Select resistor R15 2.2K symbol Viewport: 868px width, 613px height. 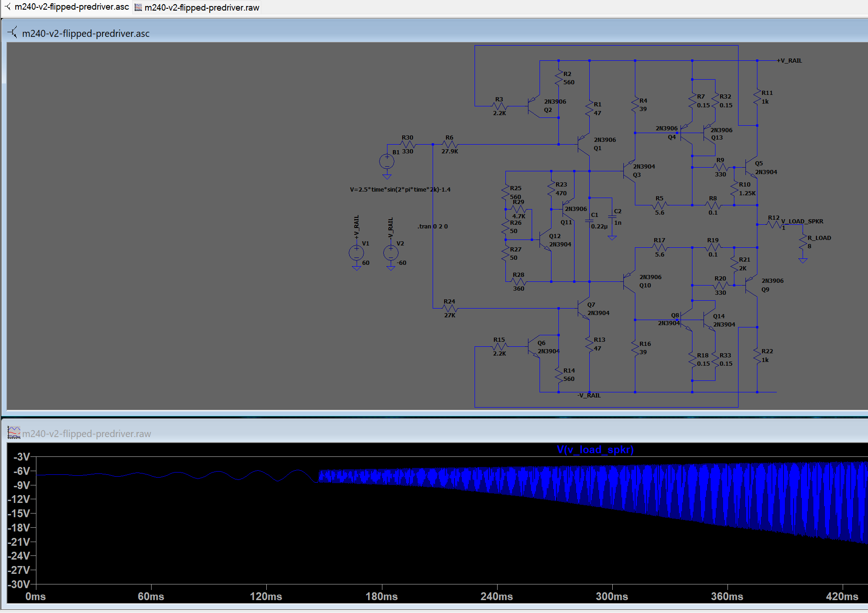point(500,346)
